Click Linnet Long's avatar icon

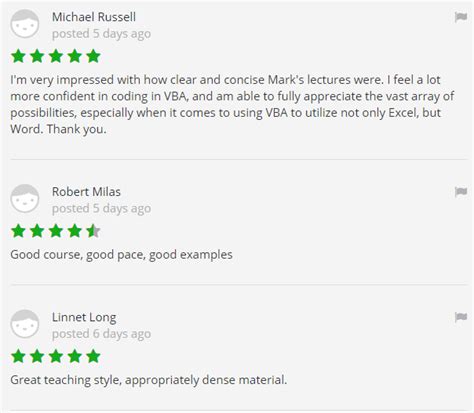(25, 324)
